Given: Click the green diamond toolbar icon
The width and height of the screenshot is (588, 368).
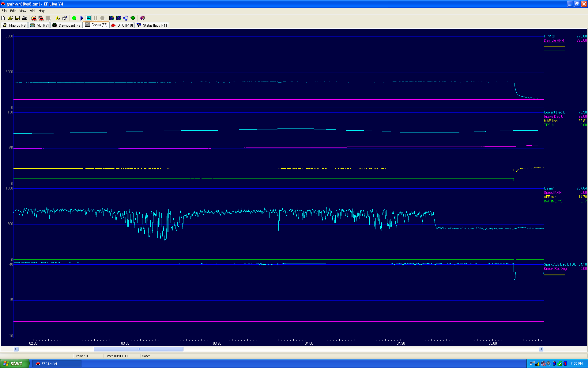Looking at the screenshot, I should point(133,18).
